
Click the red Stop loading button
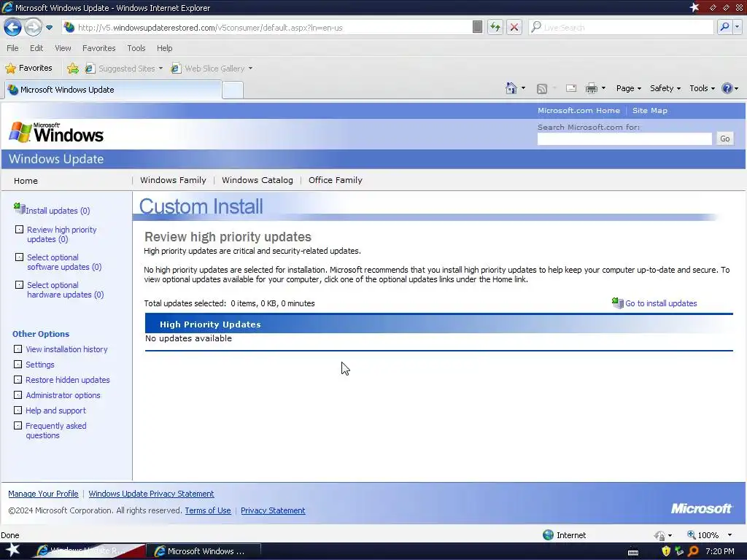[x=514, y=27]
